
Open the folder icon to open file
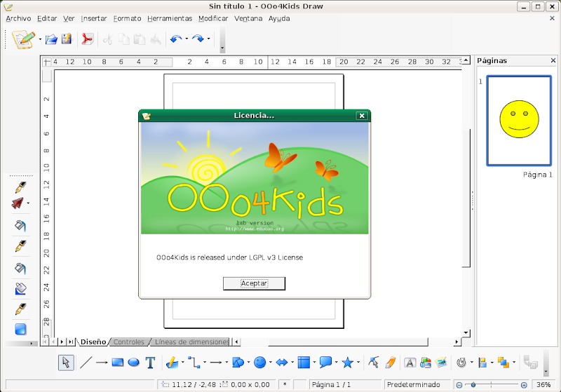pyautogui.click(x=51, y=39)
